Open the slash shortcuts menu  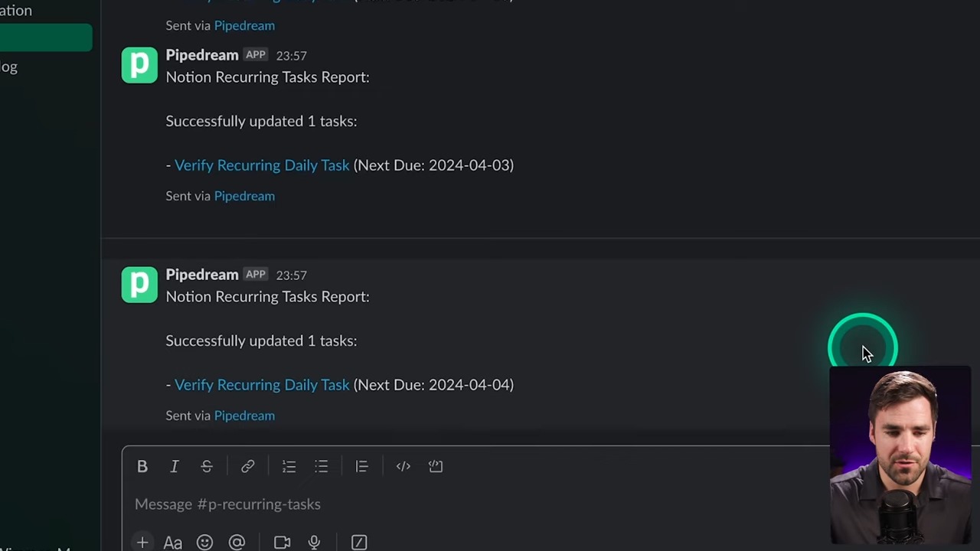(359, 543)
